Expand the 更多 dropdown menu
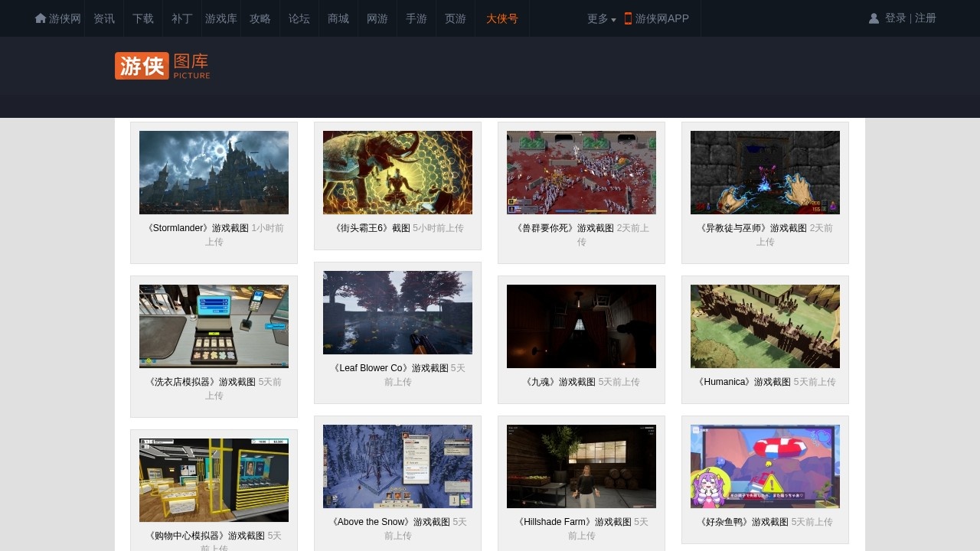 click(601, 18)
